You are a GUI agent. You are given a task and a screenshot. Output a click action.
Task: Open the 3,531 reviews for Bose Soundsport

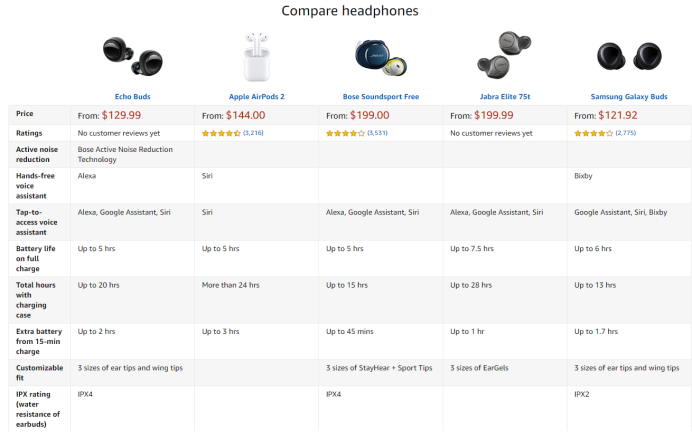pyautogui.click(x=377, y=133)
